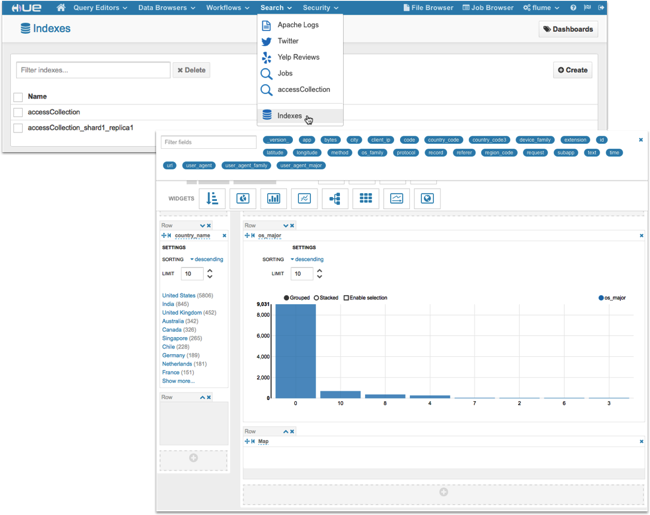Image resolution: width=650 pixels, height=515 pixels.
Task: Change os_major sorting descending dropdown
Action: click(307, 259)
